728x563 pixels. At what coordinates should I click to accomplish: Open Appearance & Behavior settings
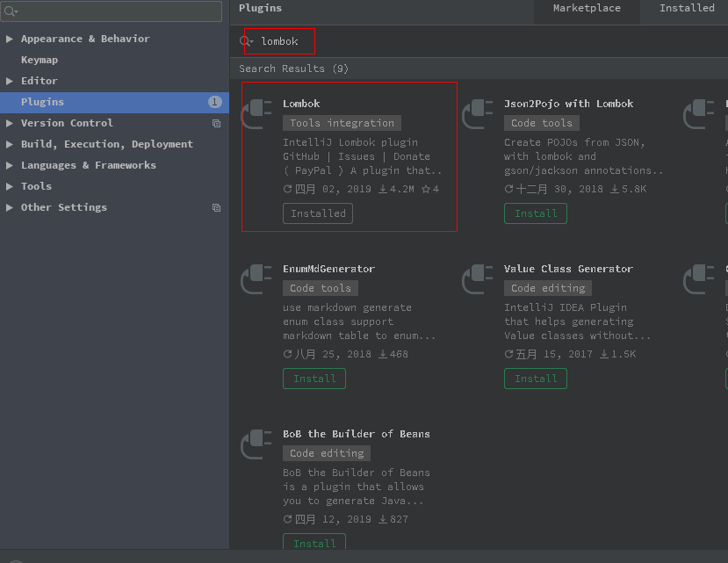point(85,39)
